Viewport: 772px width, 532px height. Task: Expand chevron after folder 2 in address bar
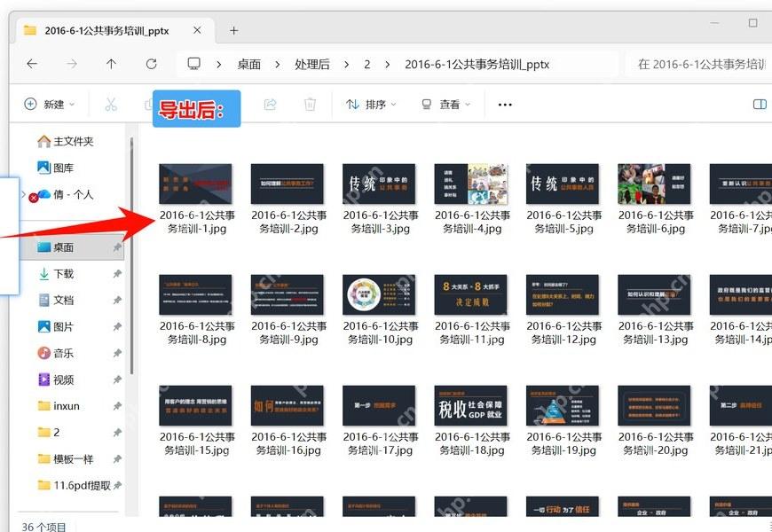pos(388,64)
